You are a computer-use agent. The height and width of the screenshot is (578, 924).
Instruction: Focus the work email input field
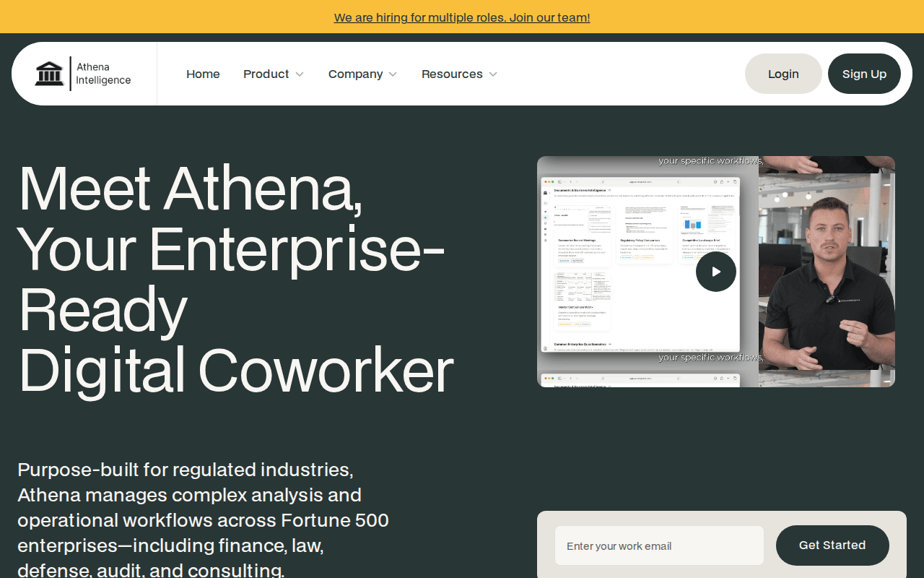[659, 545]
